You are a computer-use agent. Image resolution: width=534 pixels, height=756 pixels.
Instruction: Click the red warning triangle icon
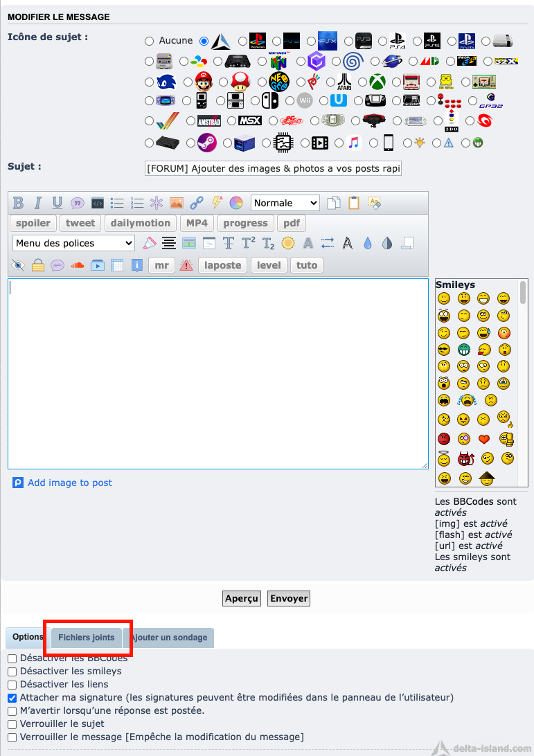[x=186, y=265]
